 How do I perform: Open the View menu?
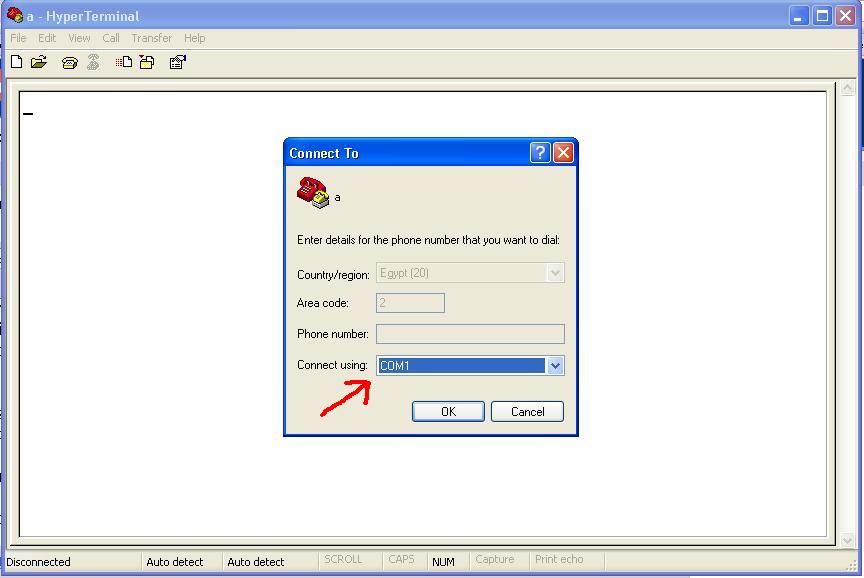79,38
